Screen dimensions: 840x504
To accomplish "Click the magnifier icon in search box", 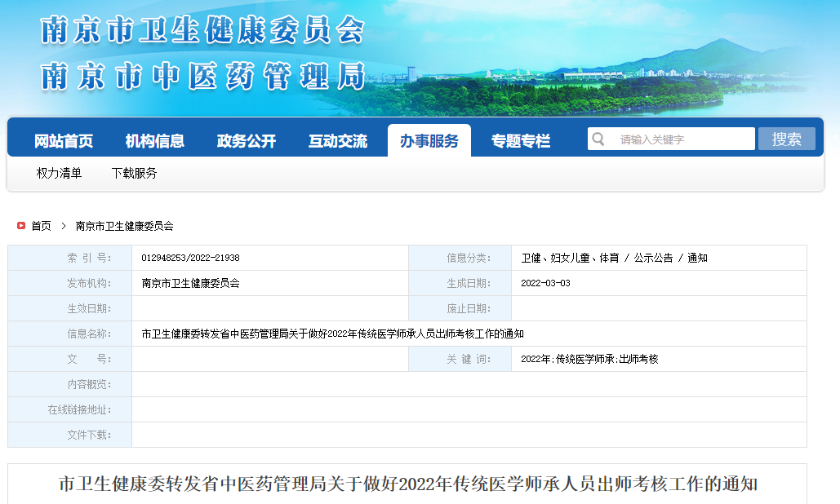I will tap(599, 139).
